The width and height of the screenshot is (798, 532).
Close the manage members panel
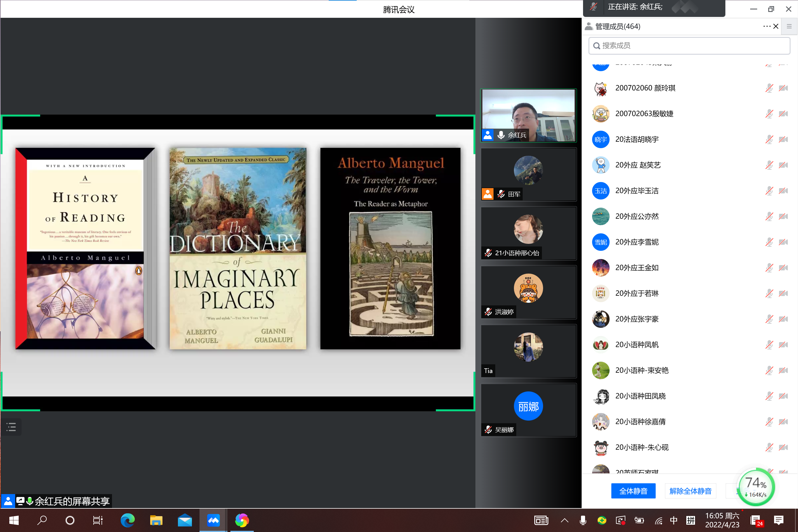(x=776, y=26)
